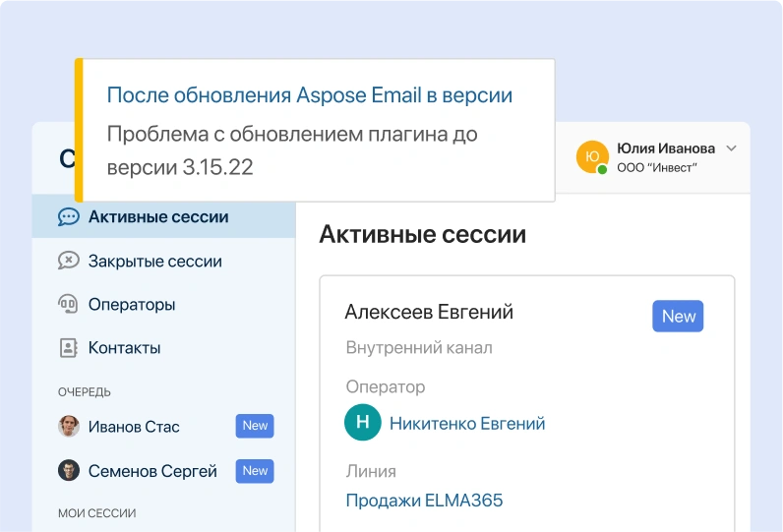
Task: Click the teal Н avatar of Никитенко Евгений
Action: click(363, 422)
